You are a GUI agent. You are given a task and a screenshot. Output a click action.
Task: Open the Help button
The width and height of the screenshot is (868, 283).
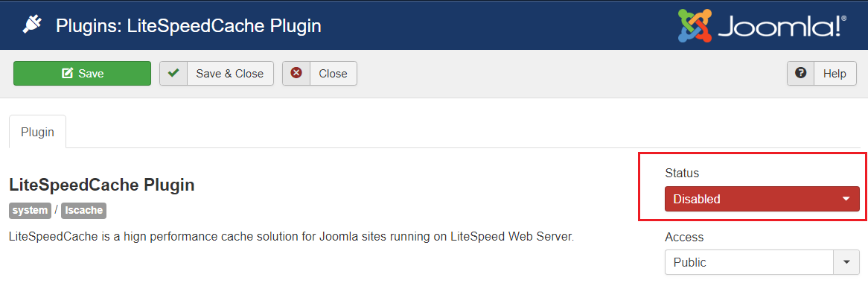(x=822, y=73)
